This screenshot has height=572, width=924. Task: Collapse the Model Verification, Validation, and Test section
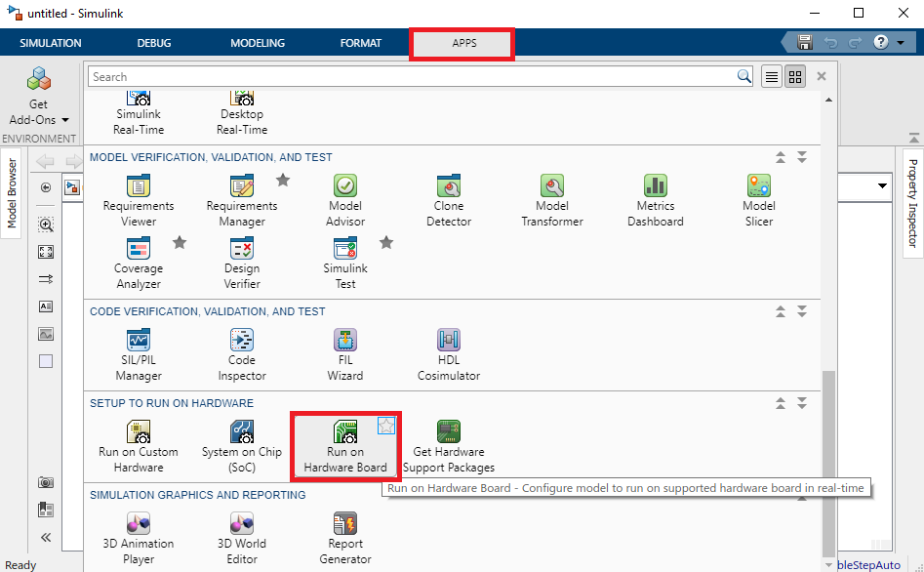point(781,157)
